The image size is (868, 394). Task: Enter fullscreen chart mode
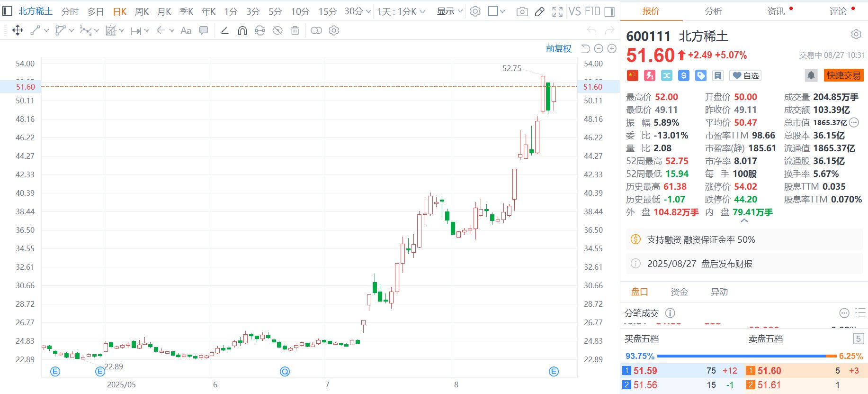click(557, 11)
